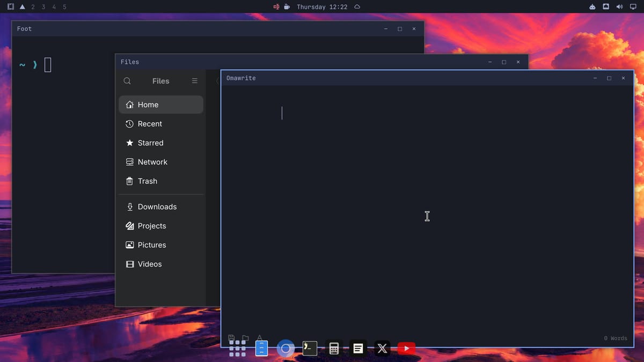Viewport: 644px width, 362px height.
Task: Go to Home in Files sidebar
Action: (161, 105)
